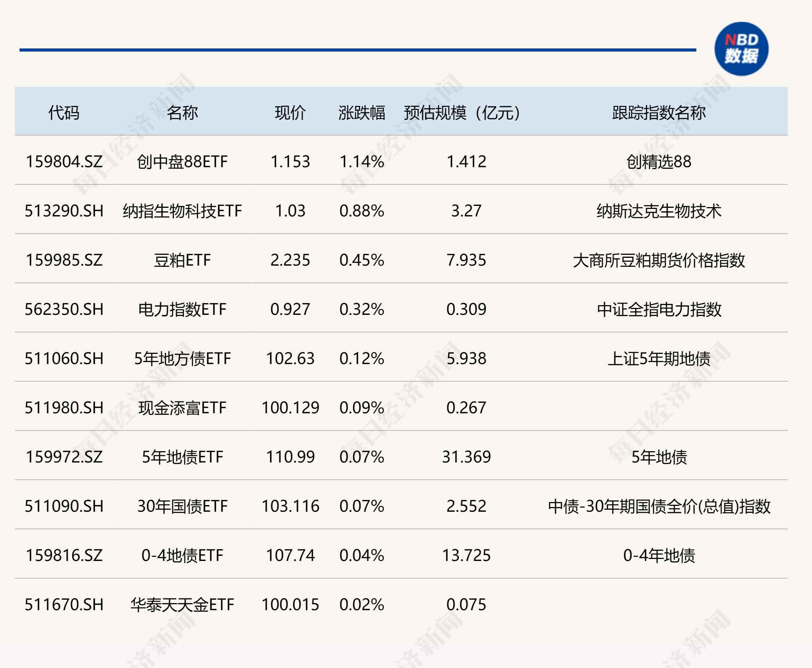812x668 pixels.
Task: Select the name 纳指生物科技ETF
Action: (182, 211)
